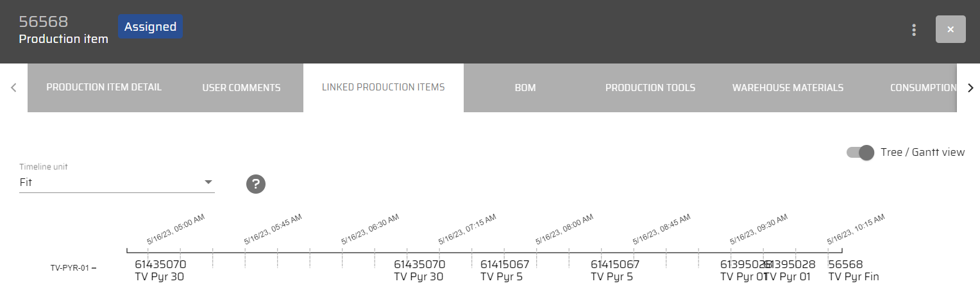Screen dimensions: 980x304
Task: Switch to the Production Item Detail tab
Action: point(104,87)
